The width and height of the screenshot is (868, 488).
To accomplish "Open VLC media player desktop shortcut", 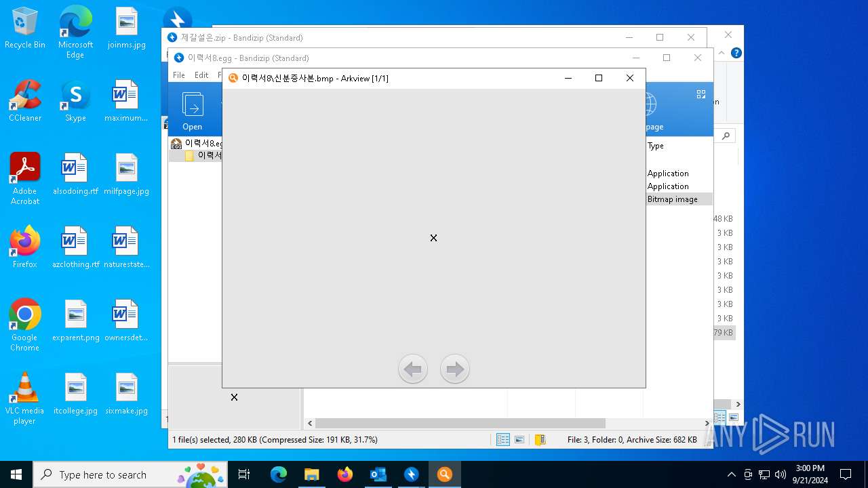I will tap(25, 399).
